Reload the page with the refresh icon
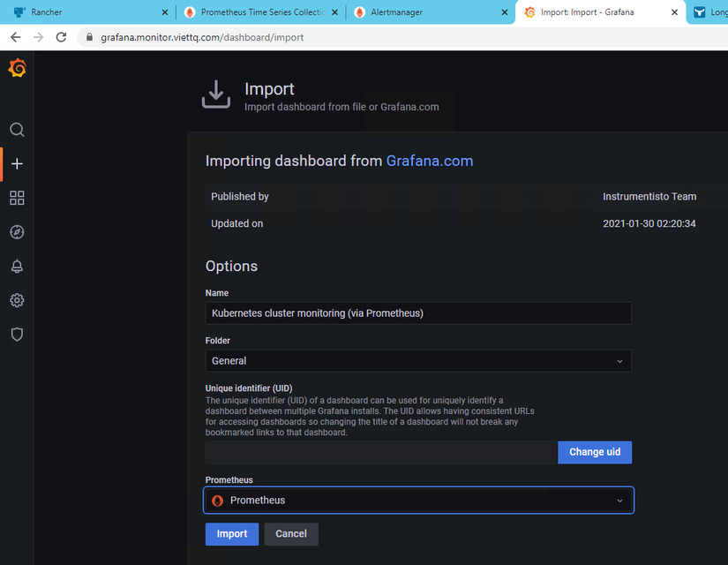Image resolution: width=728 pixels, height=565 pixels. [x=61, y=37]
